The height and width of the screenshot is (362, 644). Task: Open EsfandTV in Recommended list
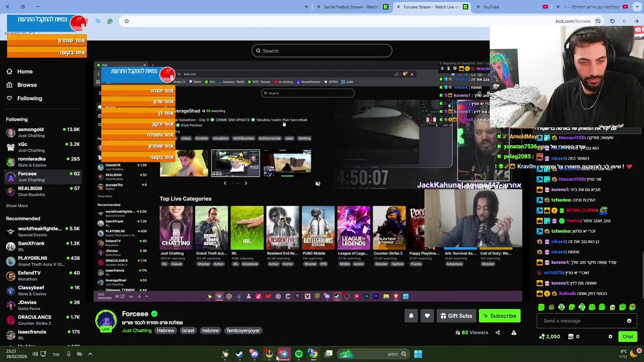coord(43,276)
